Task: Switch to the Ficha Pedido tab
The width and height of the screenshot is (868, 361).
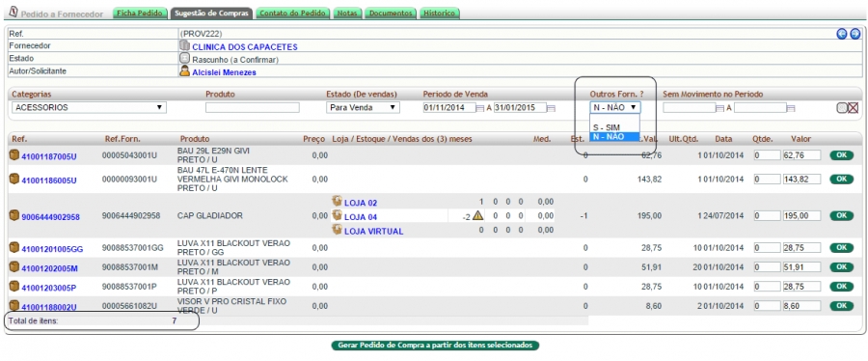Action: (x=141, y=14)
